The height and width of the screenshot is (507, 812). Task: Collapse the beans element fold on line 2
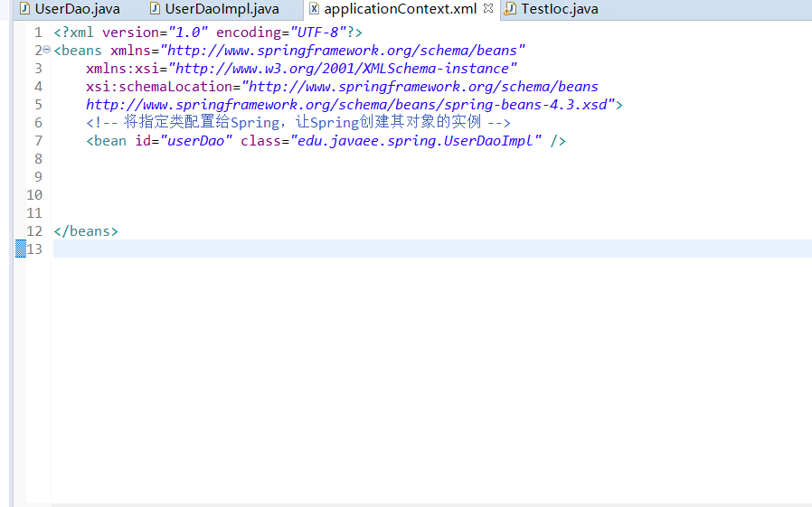click(47, 50)
